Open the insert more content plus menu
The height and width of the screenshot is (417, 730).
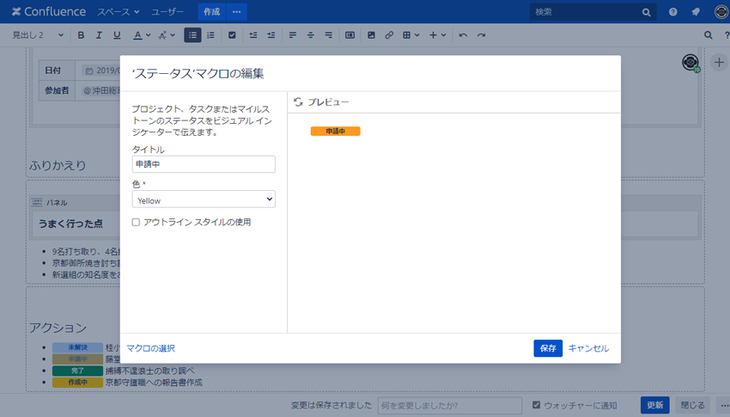click(x=437, y=35)
